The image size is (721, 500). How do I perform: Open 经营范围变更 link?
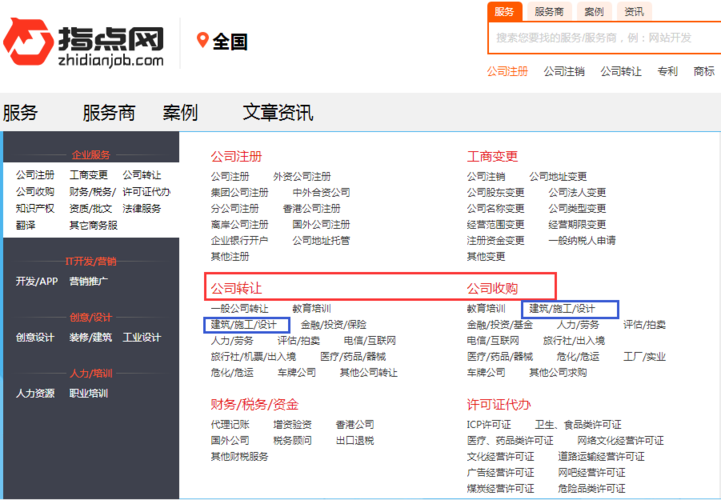coord(496,224)
